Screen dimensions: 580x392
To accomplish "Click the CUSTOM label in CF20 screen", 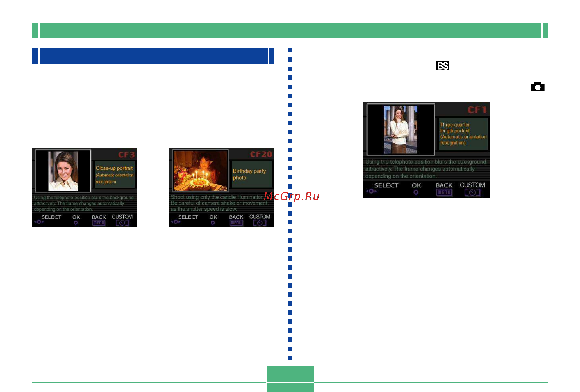I will (x=260, y=217).
